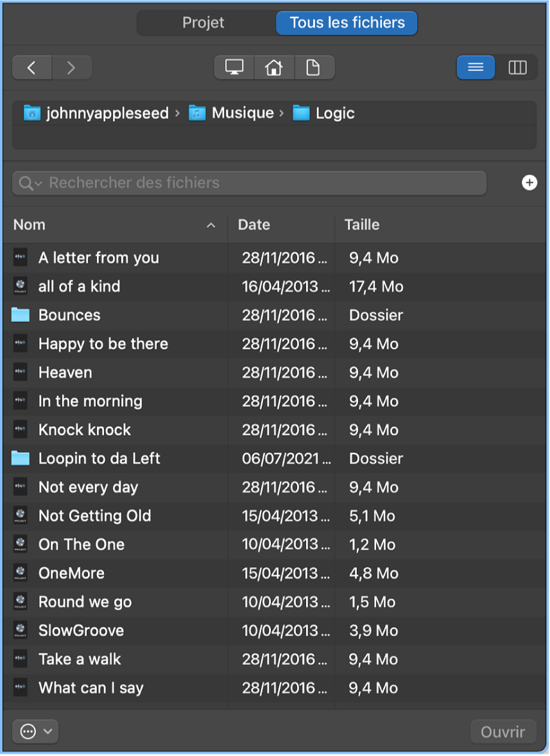Click the Rechercher des fichiers search field

point(249,183)
